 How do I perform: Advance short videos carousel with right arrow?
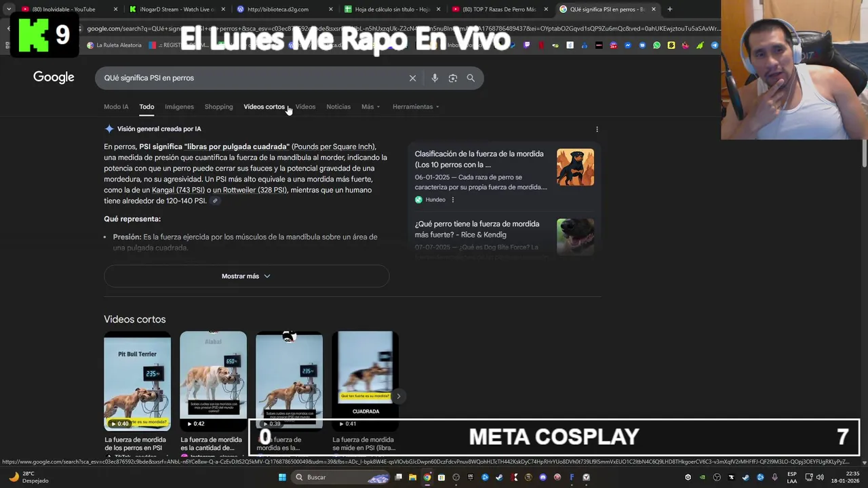(399, 396)
